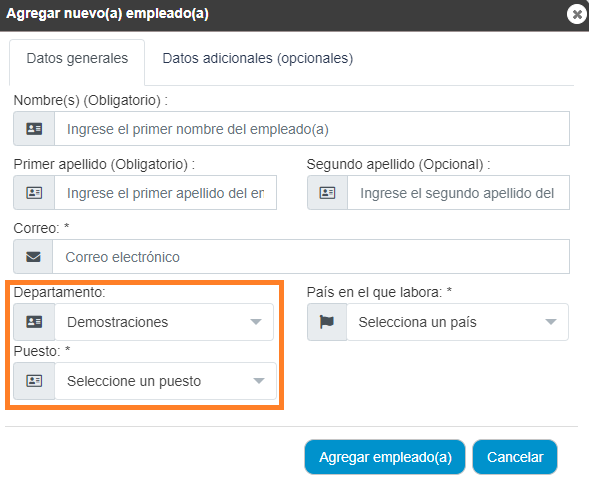The width and height of the screenshot is (589, 479).
Task: Click the arrow of the Departamento dropdown
Action: (256, 322)
